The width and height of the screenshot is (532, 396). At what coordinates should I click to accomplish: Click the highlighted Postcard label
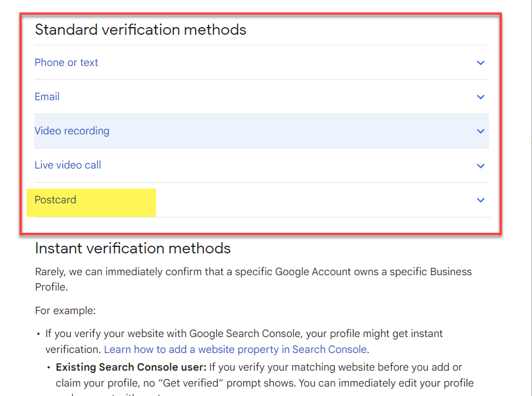pyautogui.click(x=55, y=200)
